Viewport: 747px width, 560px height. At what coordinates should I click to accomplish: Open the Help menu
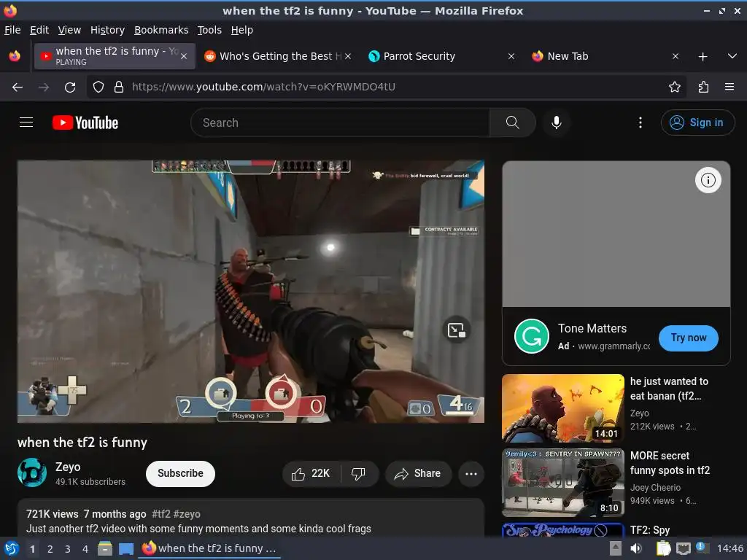(242, 30)
